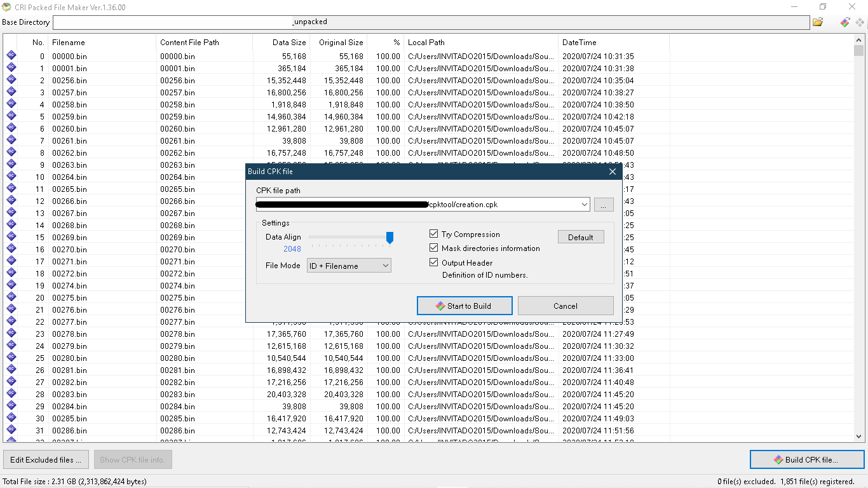The image size is (868, 488).
Task: Restore down the main application window
Action: 823,7
